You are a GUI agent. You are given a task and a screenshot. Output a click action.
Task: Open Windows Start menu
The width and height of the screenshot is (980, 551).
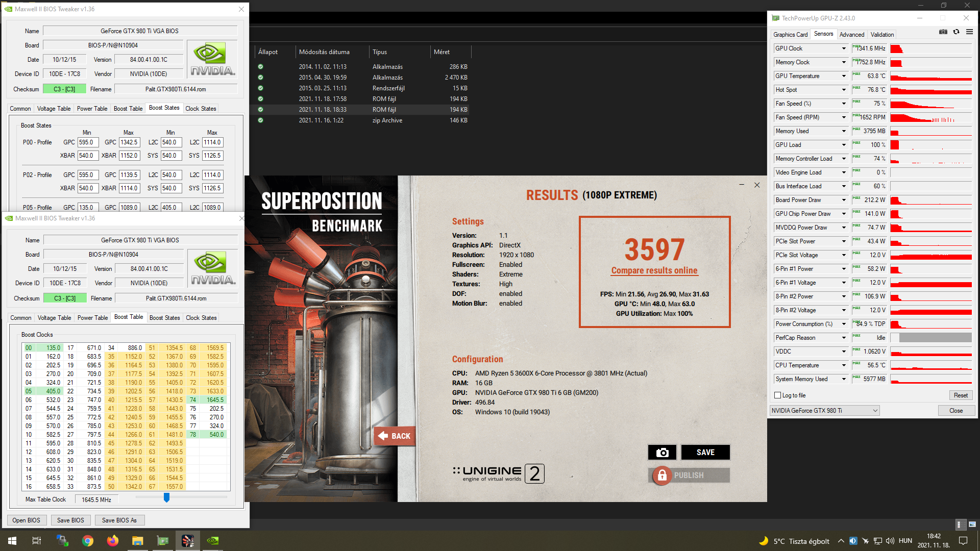[x=12, y=541]
